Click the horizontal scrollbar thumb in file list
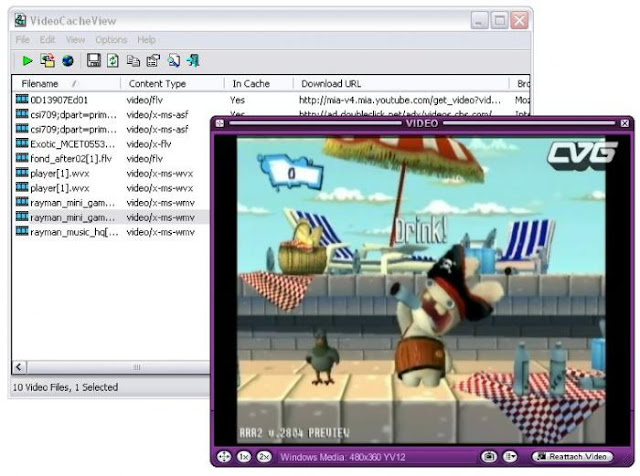Viewport: 640px width, 476px height. click(x=118, y=367)
